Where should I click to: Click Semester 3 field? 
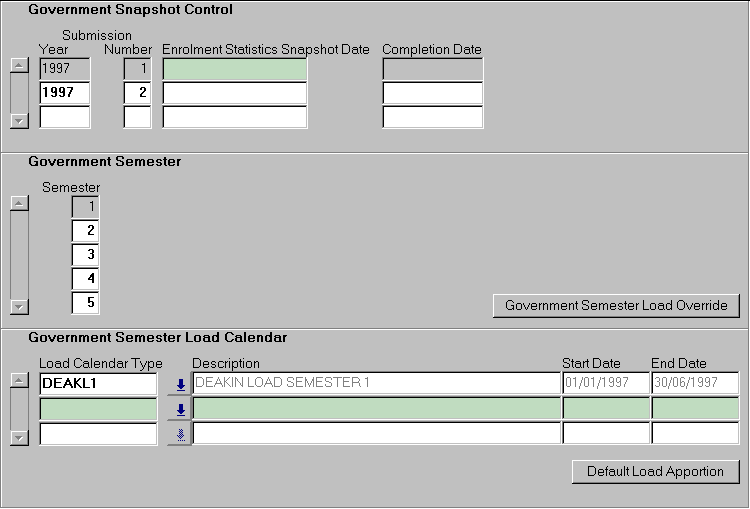85,254
